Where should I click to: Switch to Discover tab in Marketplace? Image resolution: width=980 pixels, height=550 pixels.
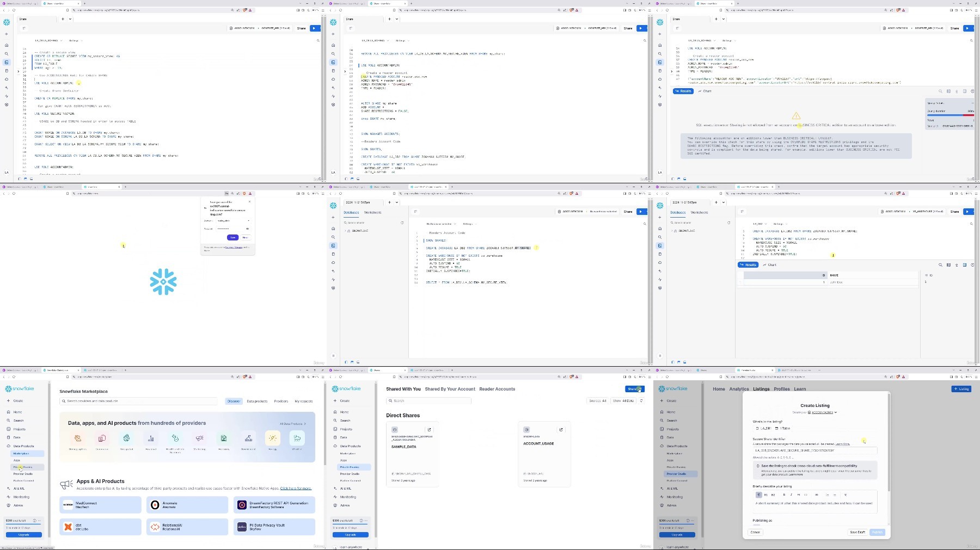pos(234,401)
